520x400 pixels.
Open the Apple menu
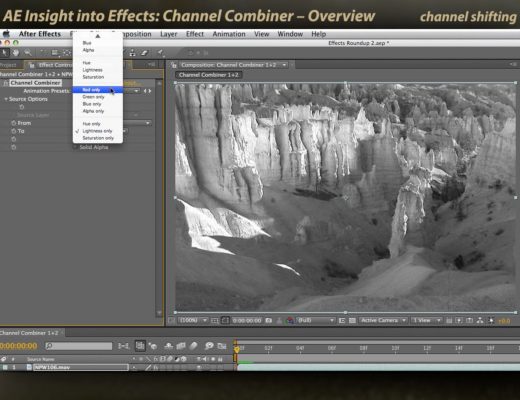[x=6, y=34]
